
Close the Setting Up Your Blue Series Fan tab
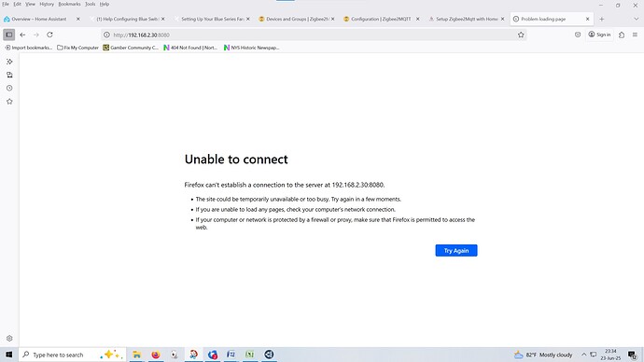(x=247, y=19)
